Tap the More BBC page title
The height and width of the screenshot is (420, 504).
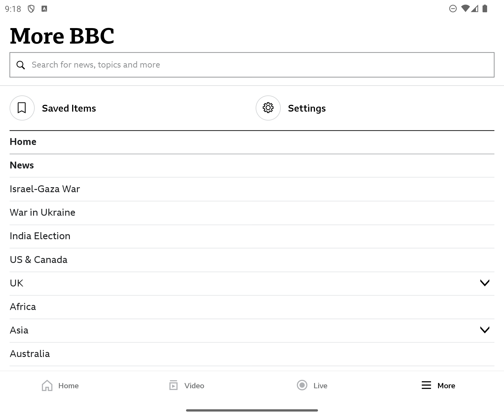(x=62, y=36)
